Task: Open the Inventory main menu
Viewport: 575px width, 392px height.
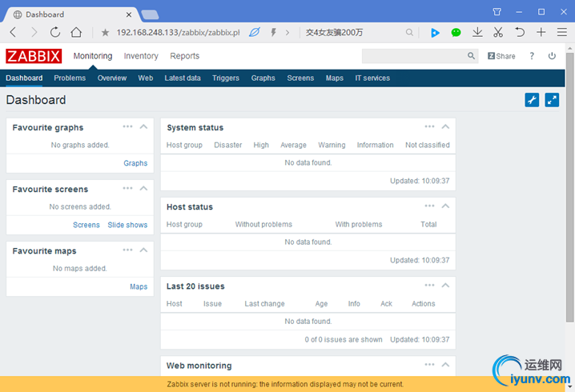Action: (141, 56)
